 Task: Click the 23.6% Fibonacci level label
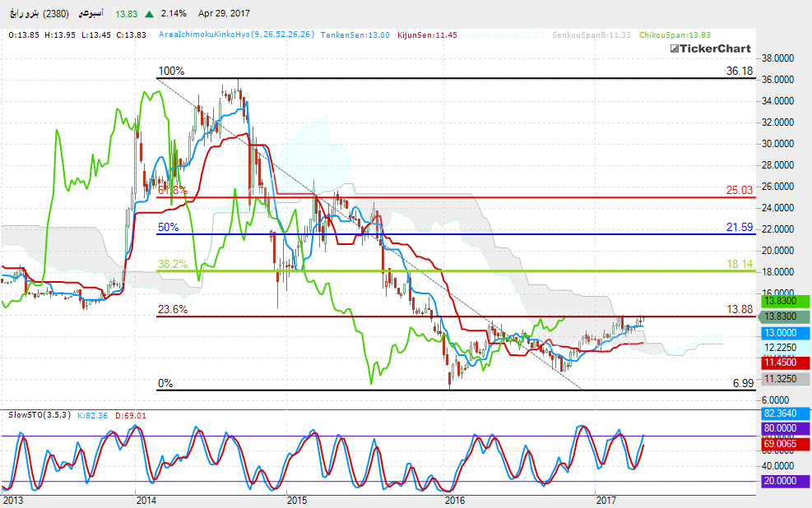173,310
